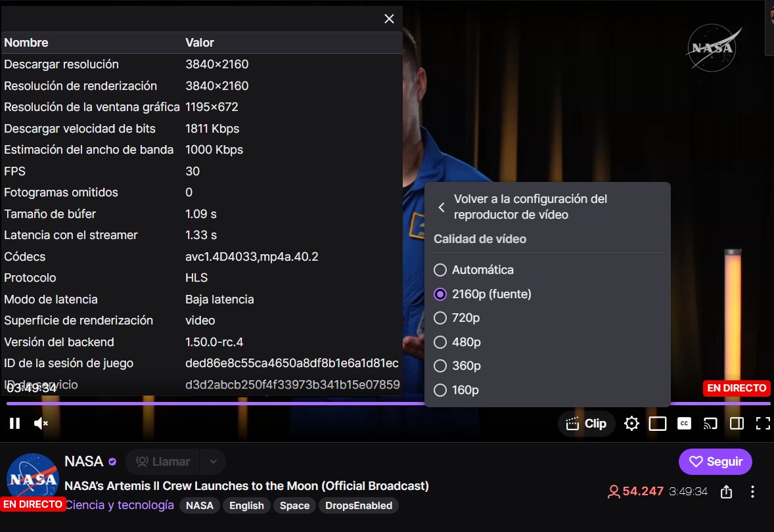Select 2160p (fuente) quality

tap(483, 294)
